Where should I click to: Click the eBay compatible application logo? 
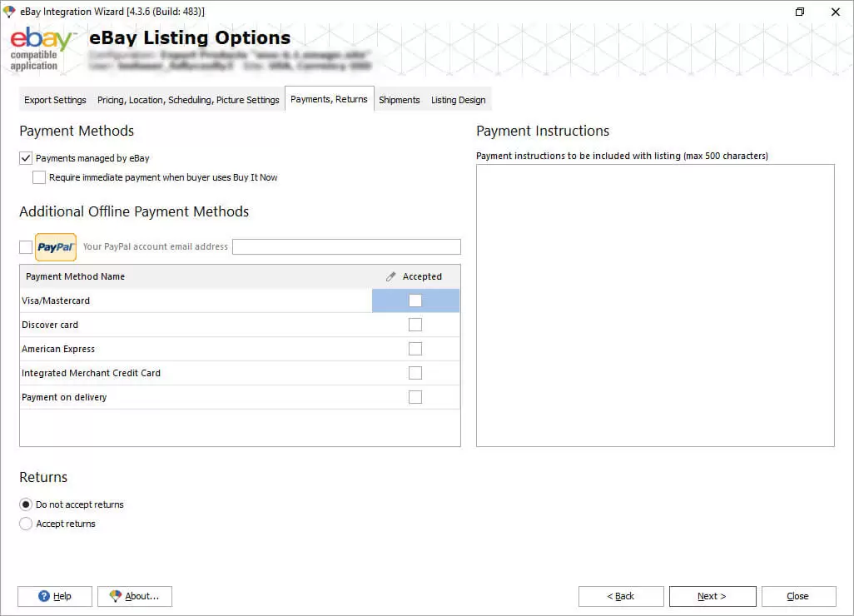pos(40,49)
